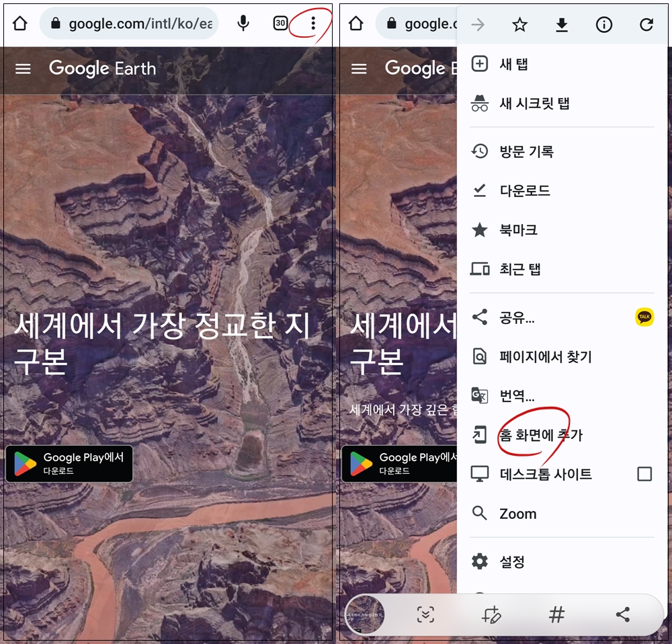Select 페이지에서 찾기 option
This screenshot has height=644, width=672.
(x=562, y=356)
